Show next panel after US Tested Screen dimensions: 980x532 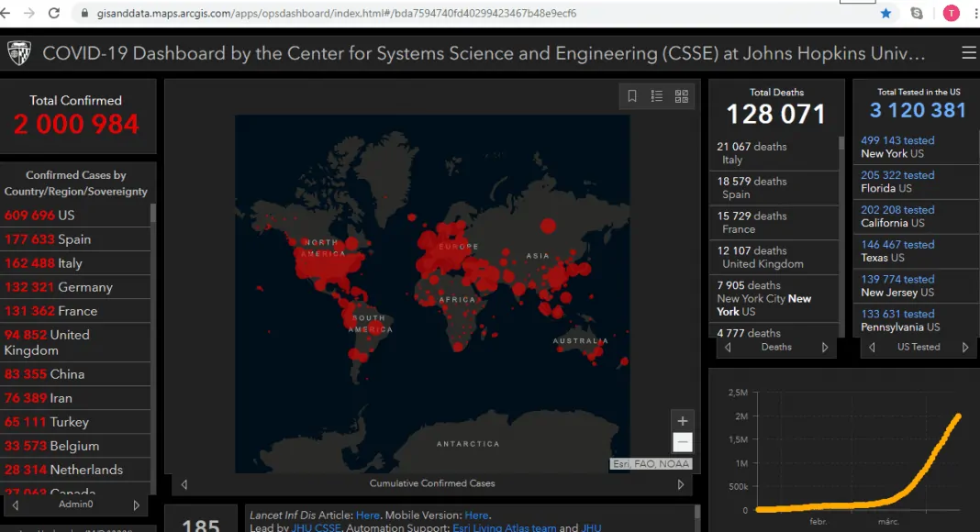(x=965, y=347)
